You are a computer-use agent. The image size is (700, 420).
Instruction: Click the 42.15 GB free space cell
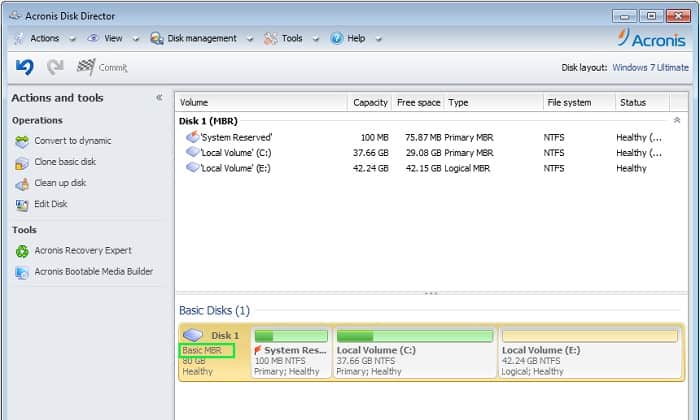click(x=423, y=168)
